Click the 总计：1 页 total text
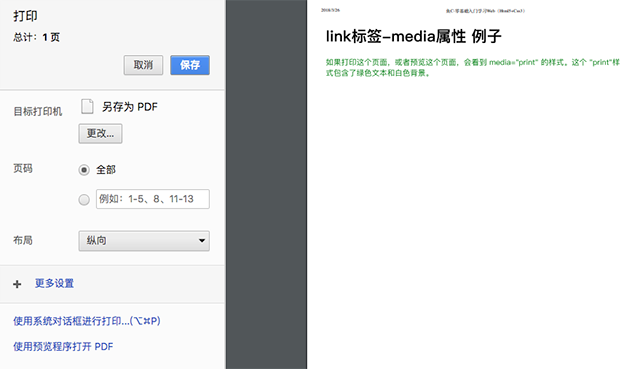Viewport: 640px width, 369px height. click(x=37, y=38)
